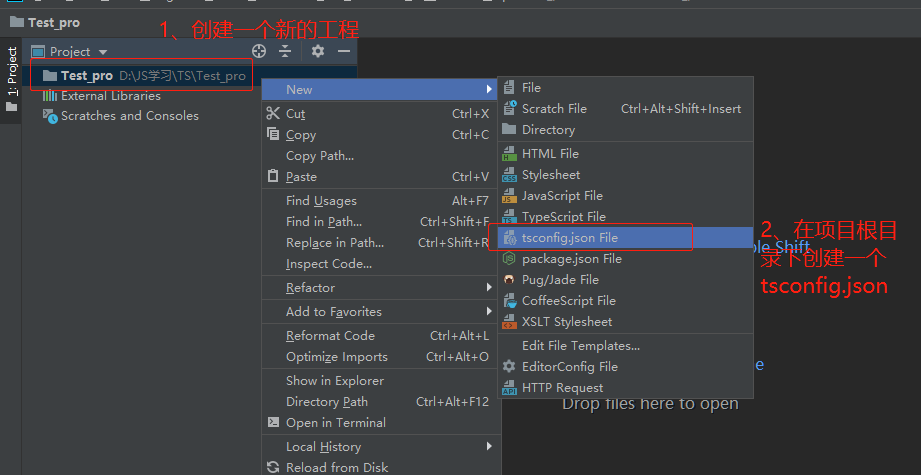This screenshot has width=921, height=475.
Task: Open the New submenu entry
Action: coord(379,89)
